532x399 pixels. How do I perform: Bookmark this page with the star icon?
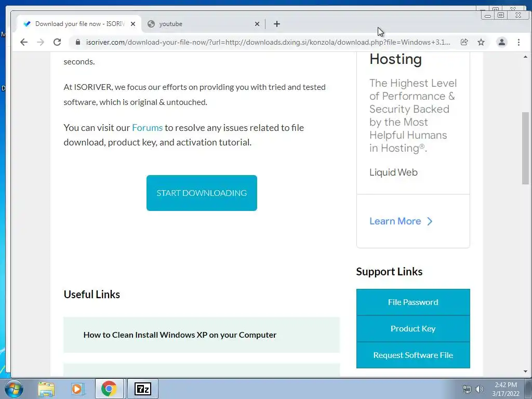pos(481,42)
